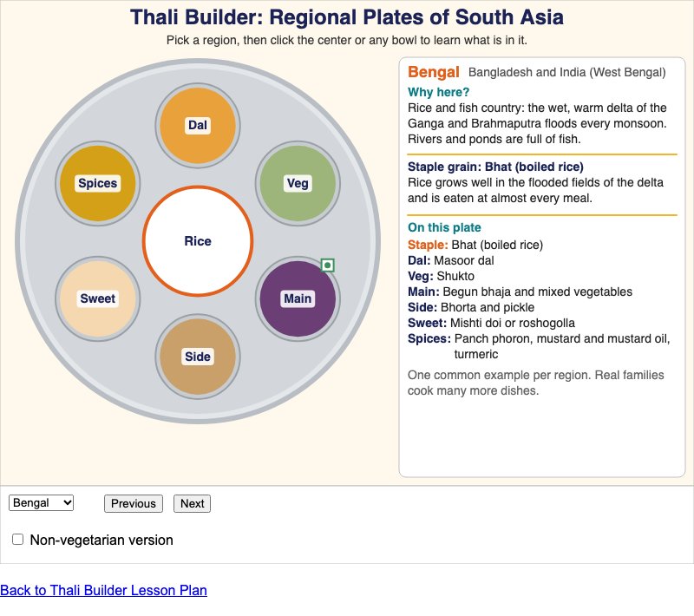The width and height of the screenshot is (694, 616).
Task: Open the Bengal region dropdown
Action: 41,502
